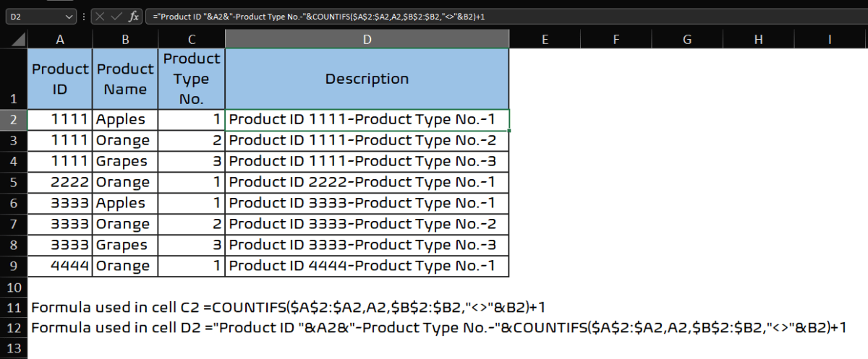Open Insert Function fx icon
Viewport: 868px width, 359px height.
click(x=134, y=16)
